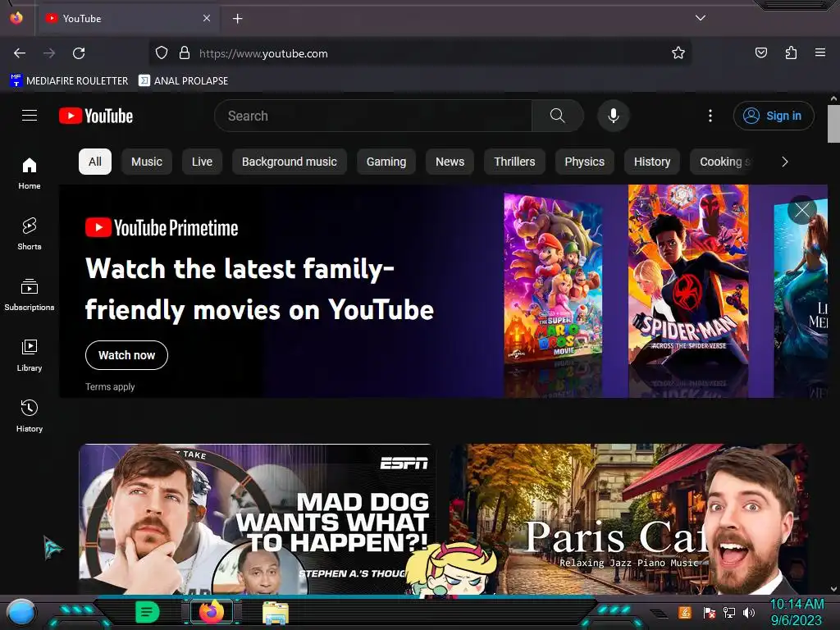This screenshot has height=630, width=840.
Task: Select the All filter chip
Action: [x=95, y=162]
